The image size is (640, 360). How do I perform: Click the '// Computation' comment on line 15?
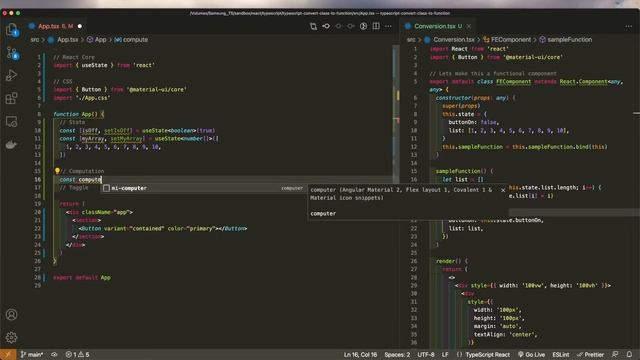point(82,171)
